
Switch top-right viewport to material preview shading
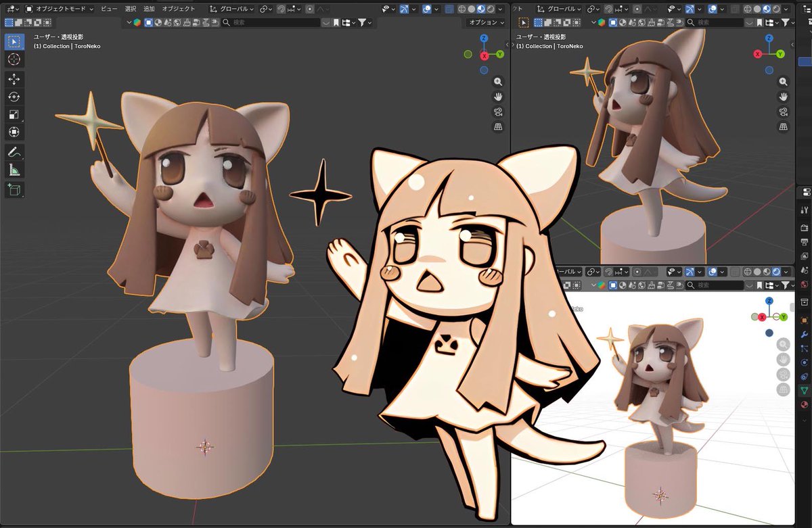767,9
